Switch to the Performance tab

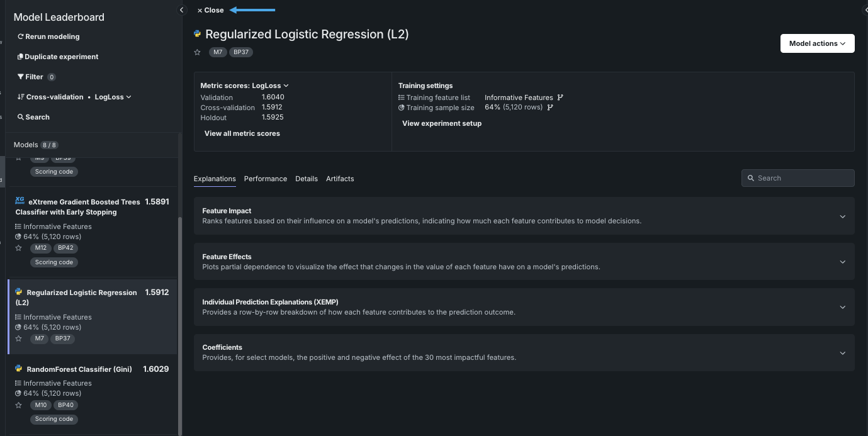click(265, 179)
